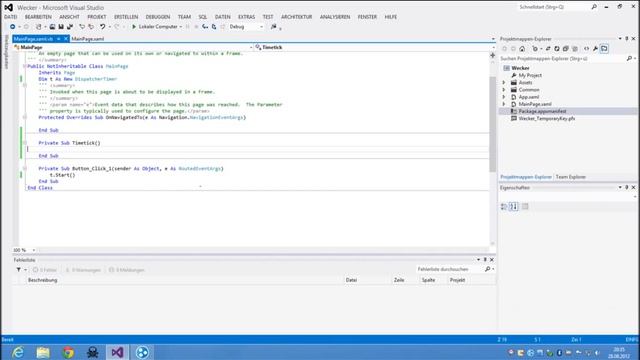Click the Step Into debug icon
This screenshot has width=640, height=360.
point(205,27)
